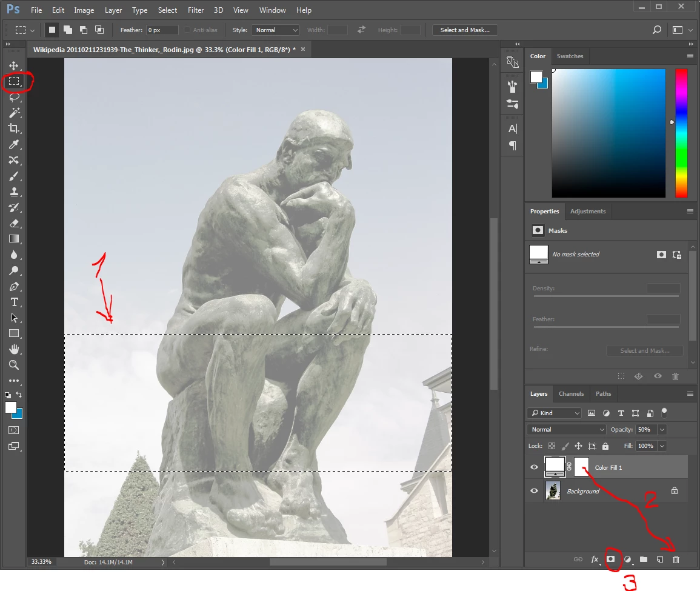This screenshot has height=591, width=700.
Task: Select the Gradient tool
Action: click(14, 239)
